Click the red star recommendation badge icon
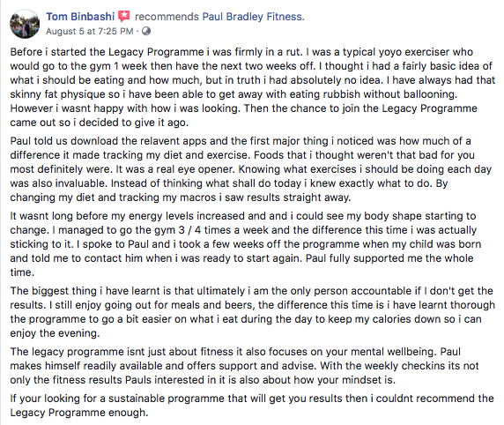This screenshot has width=504, height=425. click(124, 16)
